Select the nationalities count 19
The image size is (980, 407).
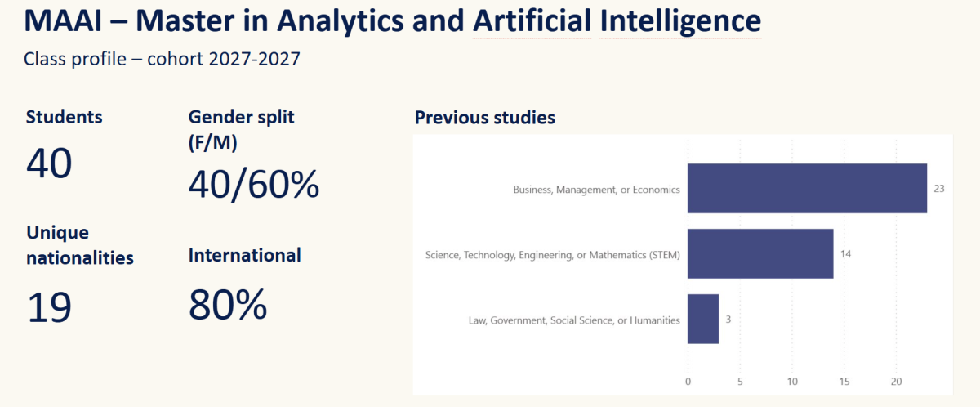50,307
